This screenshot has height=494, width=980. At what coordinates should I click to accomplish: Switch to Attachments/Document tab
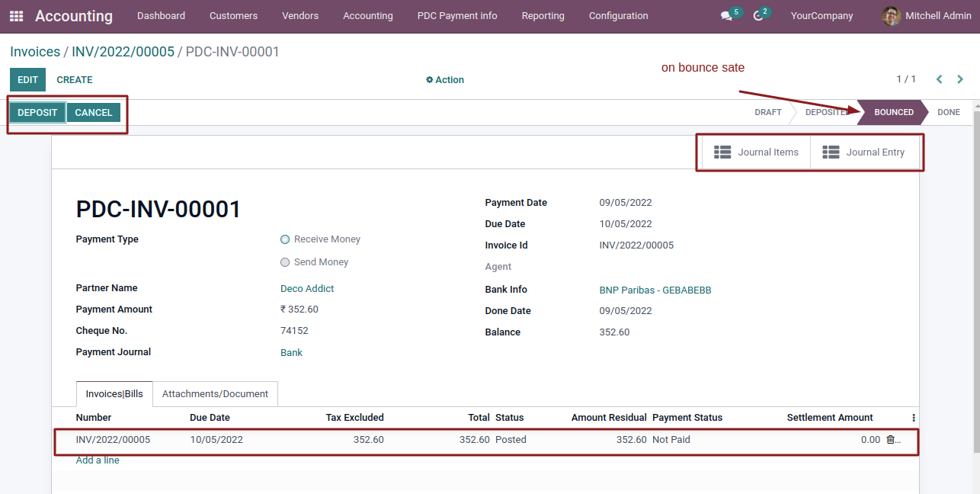pos(215,394)
